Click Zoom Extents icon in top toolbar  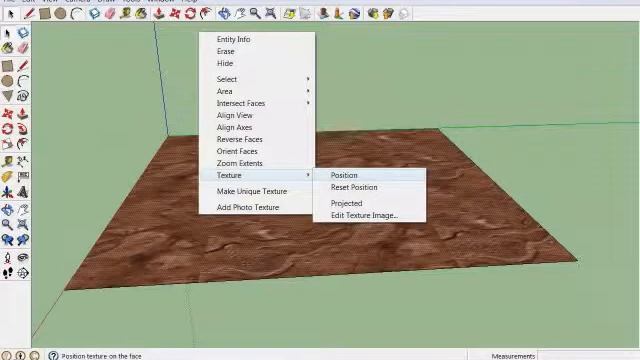point(271,14)
